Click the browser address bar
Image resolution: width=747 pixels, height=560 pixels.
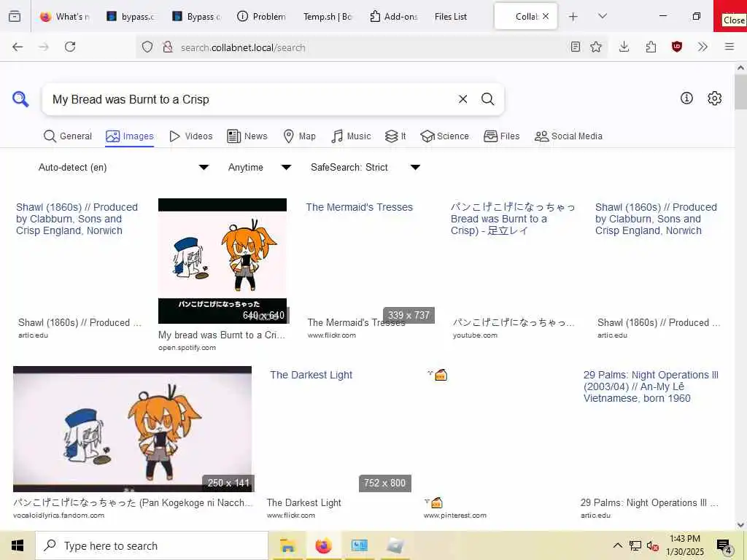371,47
